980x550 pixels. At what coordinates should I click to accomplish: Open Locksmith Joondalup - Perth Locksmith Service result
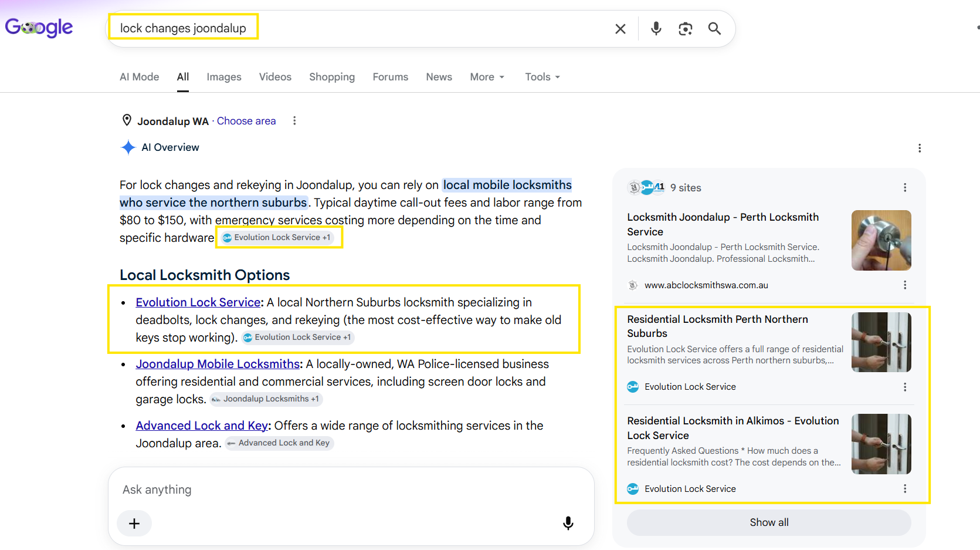(x=723, y=224)
